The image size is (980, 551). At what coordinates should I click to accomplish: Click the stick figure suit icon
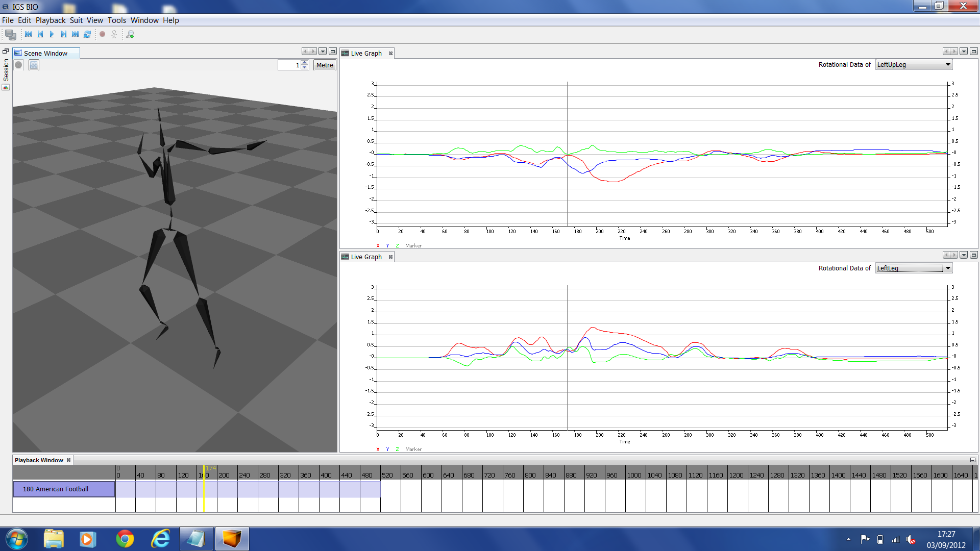114,34
